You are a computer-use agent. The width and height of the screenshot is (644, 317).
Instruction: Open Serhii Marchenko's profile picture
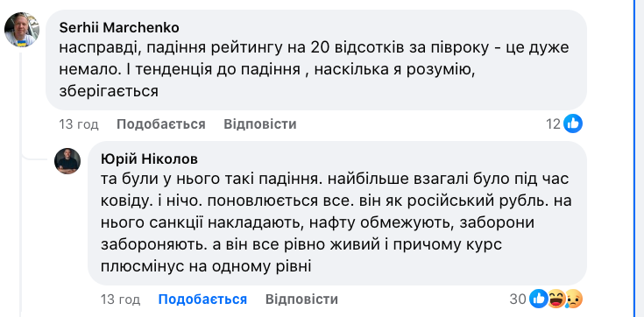click(x=21, y=30)
